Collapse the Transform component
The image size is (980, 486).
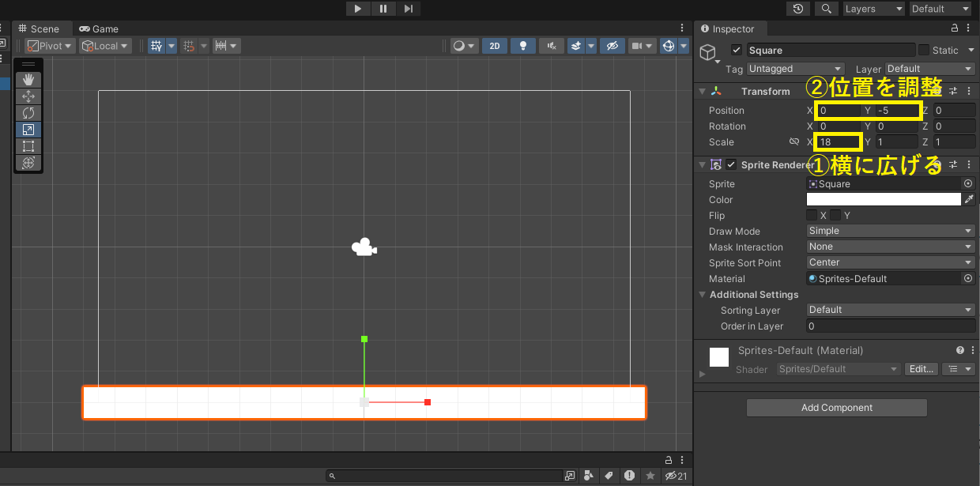click(x=702, y=91)
